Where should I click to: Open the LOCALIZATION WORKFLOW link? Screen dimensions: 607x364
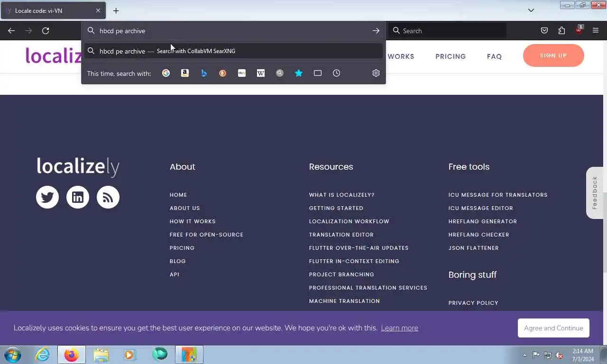(x=349, y=221)
